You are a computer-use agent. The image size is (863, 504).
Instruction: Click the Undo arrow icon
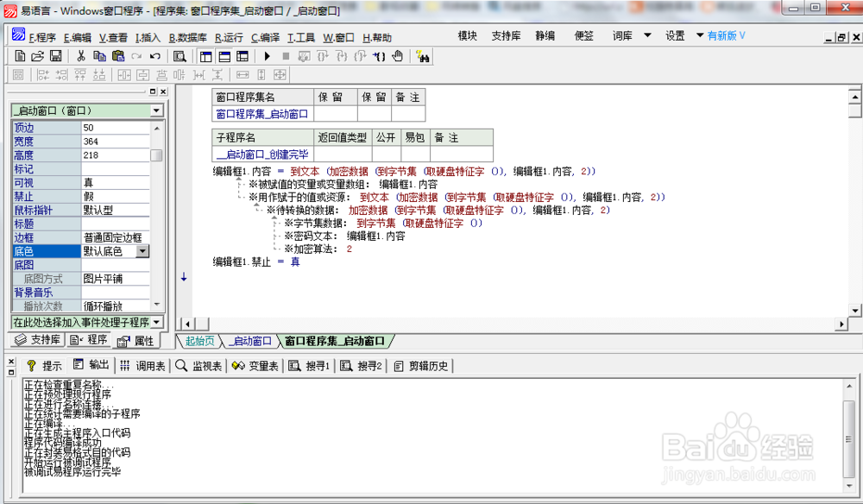point(155,56)
